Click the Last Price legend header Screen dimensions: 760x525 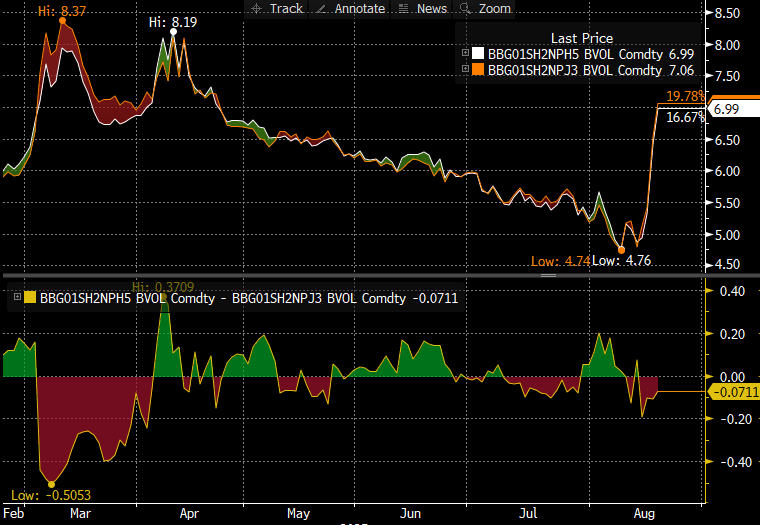[582, 38]
